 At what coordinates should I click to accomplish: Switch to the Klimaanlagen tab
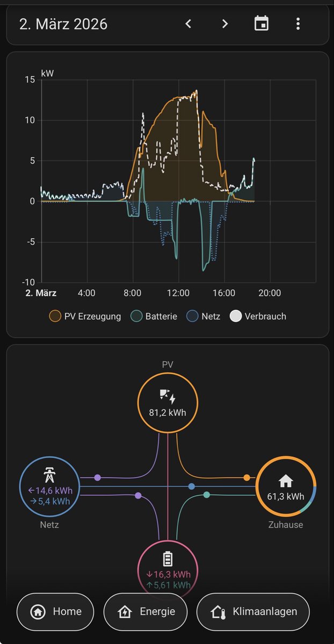tap(254, 612)
